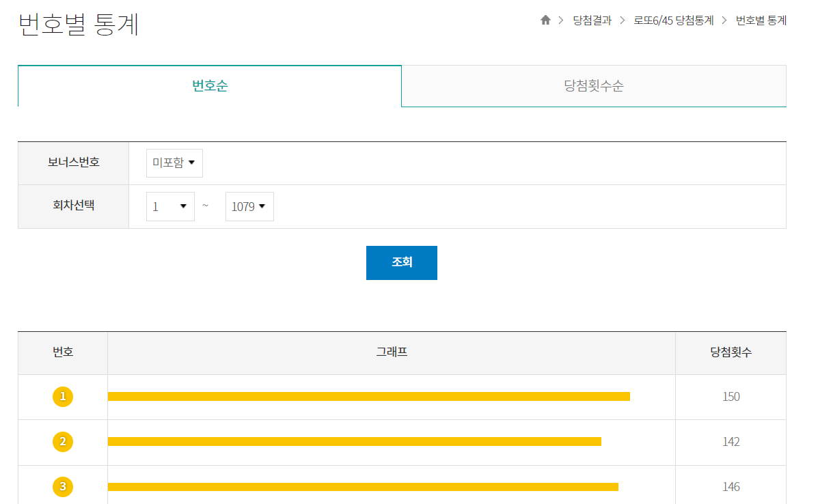Select the yellow number 3 ball icon
This screenshot has width=833, height=504.
coord(63,486)
